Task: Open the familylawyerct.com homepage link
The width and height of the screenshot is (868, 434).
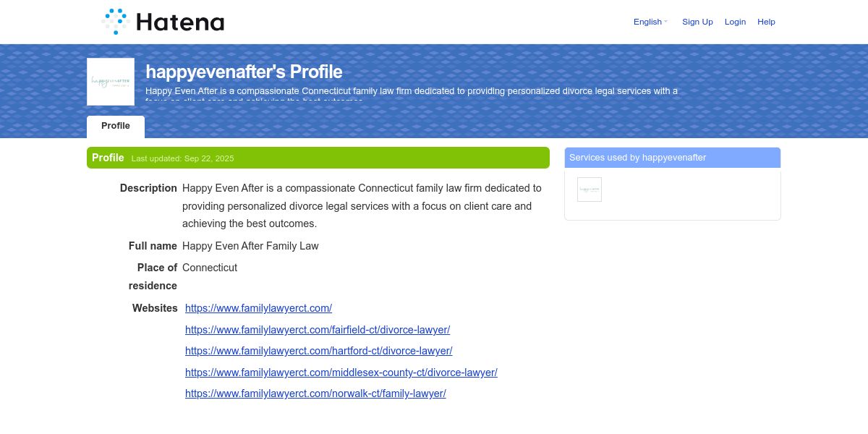Action: click(258, 308)
